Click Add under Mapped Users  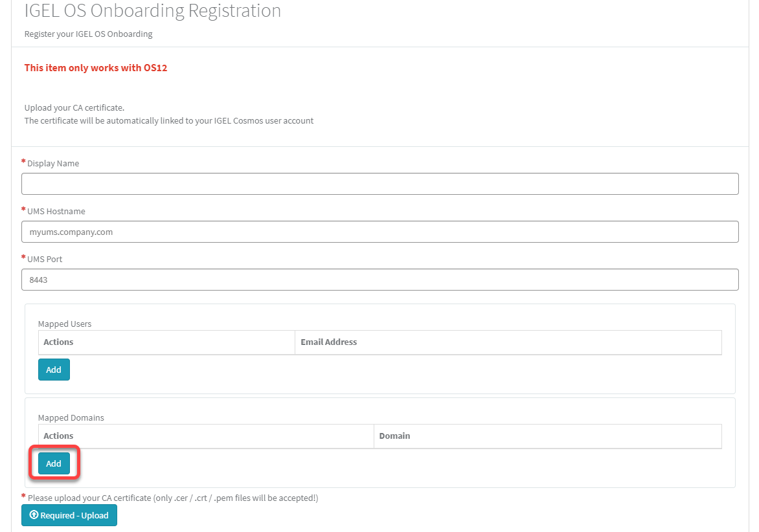tap(54, 369)
